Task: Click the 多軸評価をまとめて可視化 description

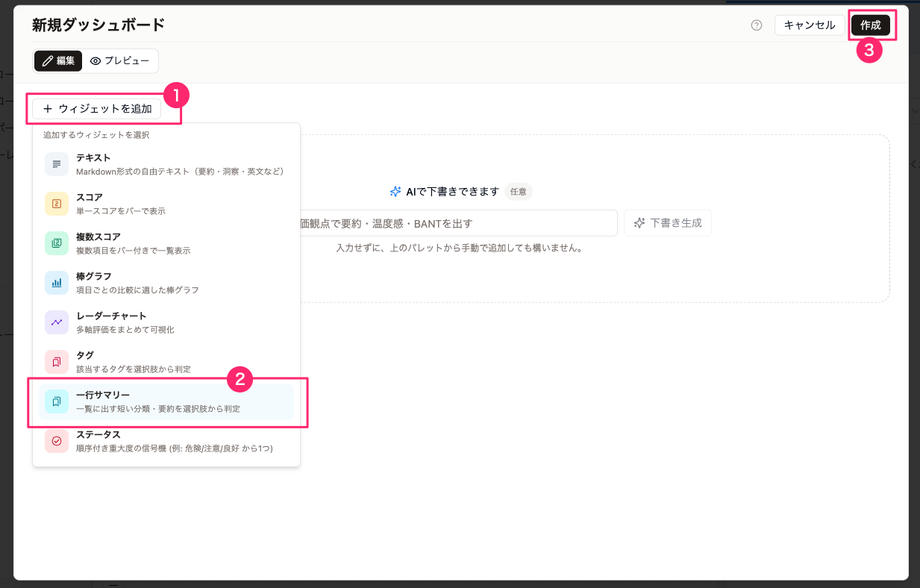Action: (x=125, y=329)
